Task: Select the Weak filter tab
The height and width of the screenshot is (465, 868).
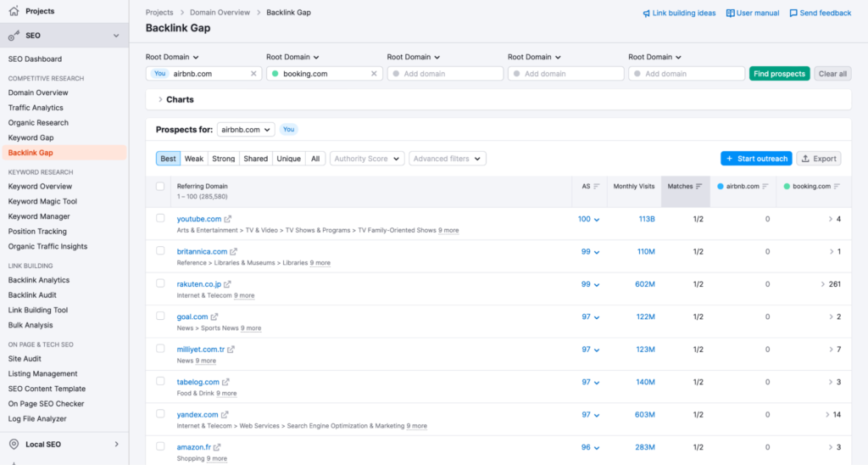Action: tap(194, 159)
